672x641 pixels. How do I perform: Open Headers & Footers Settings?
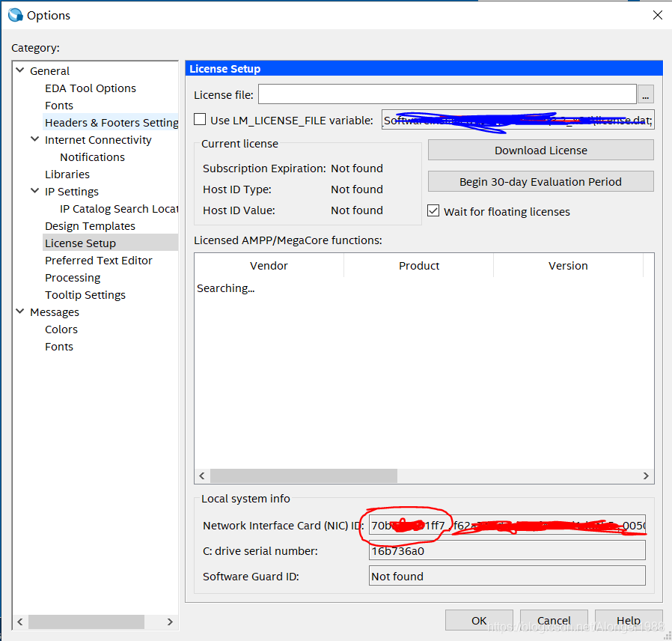point(112,123)
